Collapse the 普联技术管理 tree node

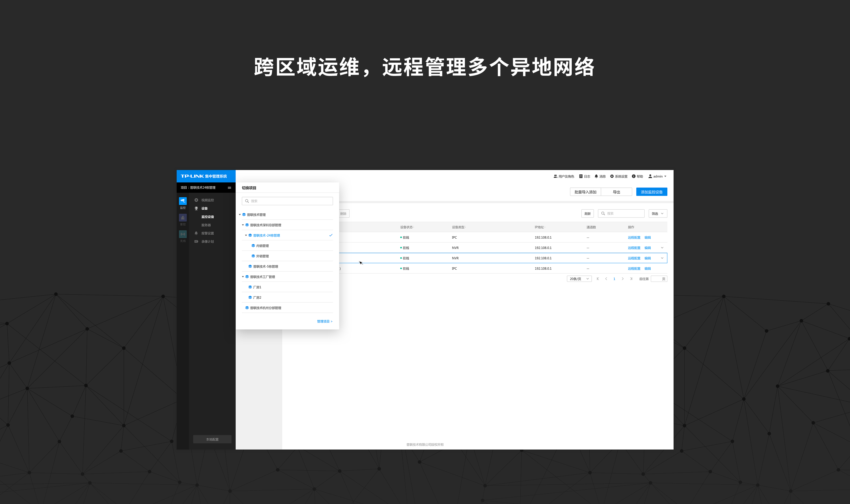(x=240, y=215)
